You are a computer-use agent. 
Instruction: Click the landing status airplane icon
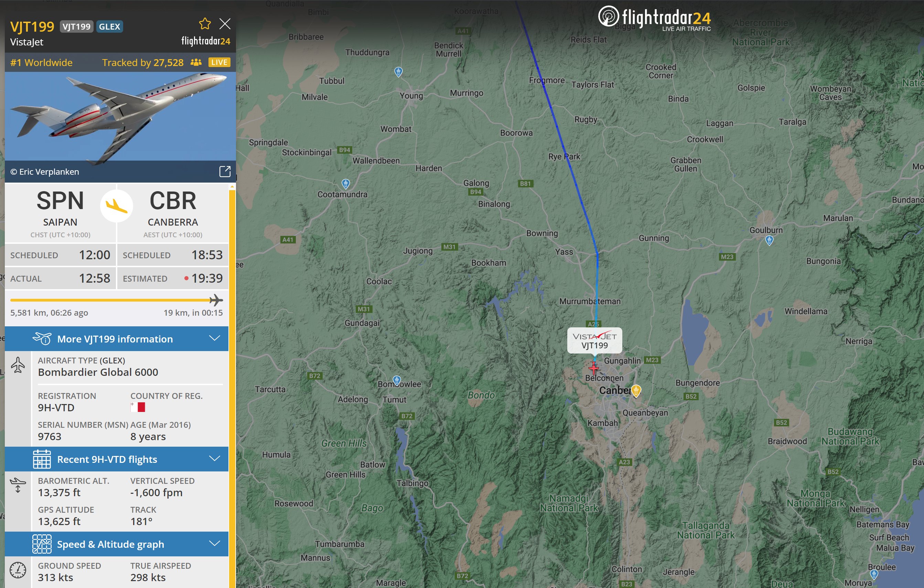pyautogui.click(x=117, y=206)
